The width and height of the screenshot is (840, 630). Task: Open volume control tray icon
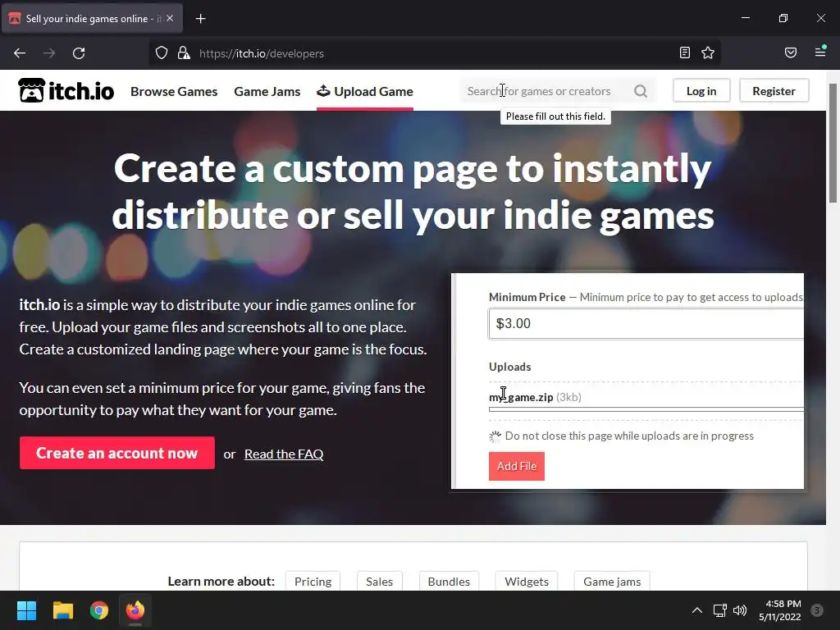tap(740, 610)
